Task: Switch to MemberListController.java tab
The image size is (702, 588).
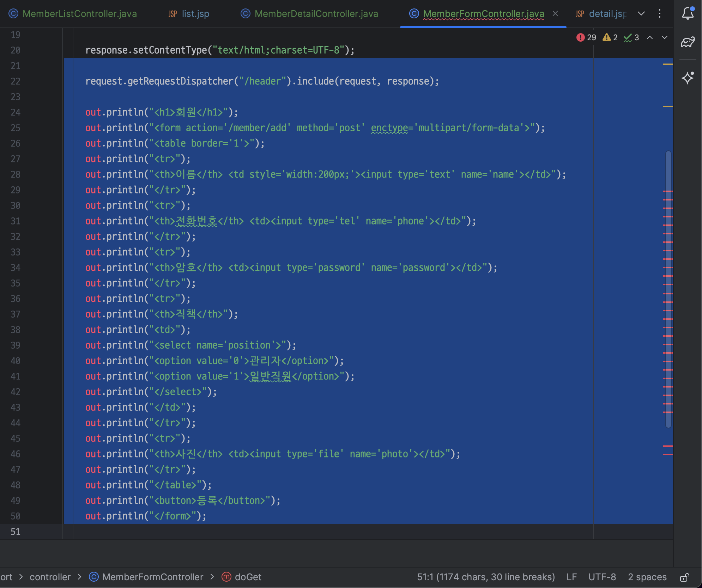Action: point(79,14)
